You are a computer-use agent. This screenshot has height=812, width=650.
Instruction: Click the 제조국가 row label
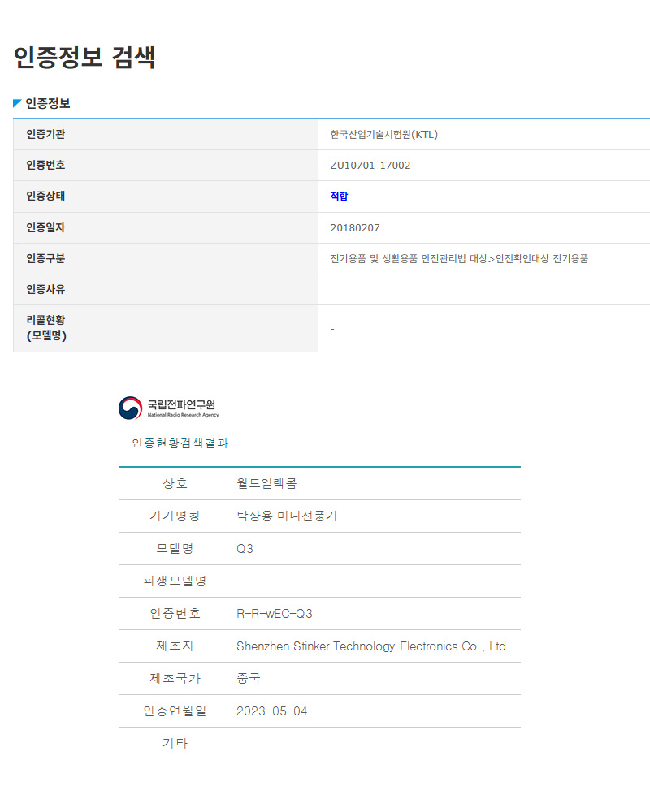pyautogui.click(x=175, y=678)
